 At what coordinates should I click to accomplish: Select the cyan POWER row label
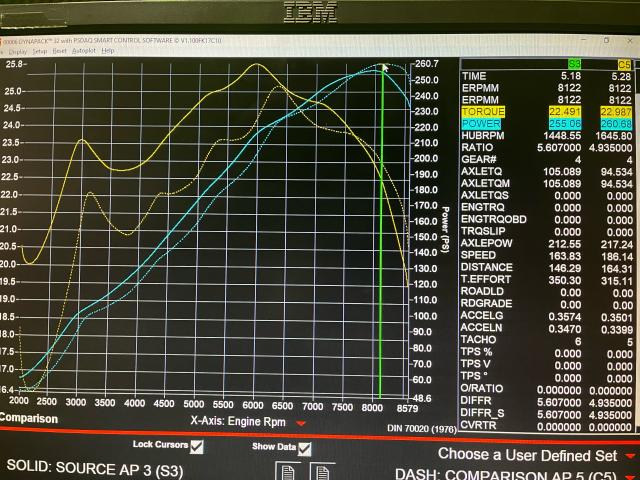click(x=481, y=124)
